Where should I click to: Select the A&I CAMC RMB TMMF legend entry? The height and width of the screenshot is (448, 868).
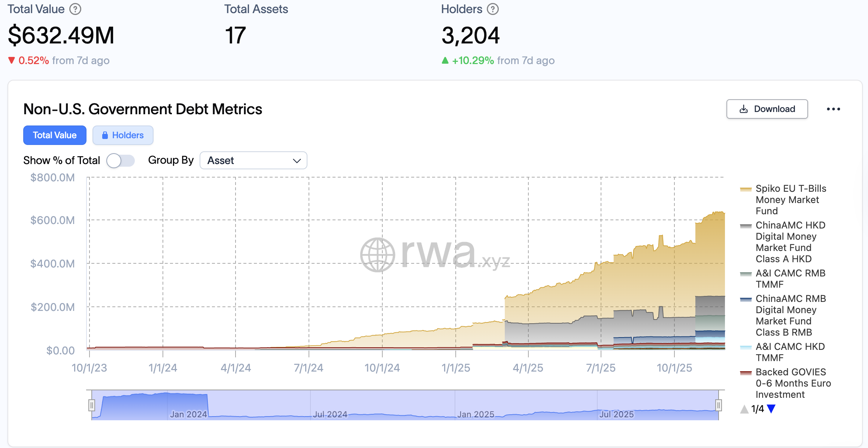[790, 279]
